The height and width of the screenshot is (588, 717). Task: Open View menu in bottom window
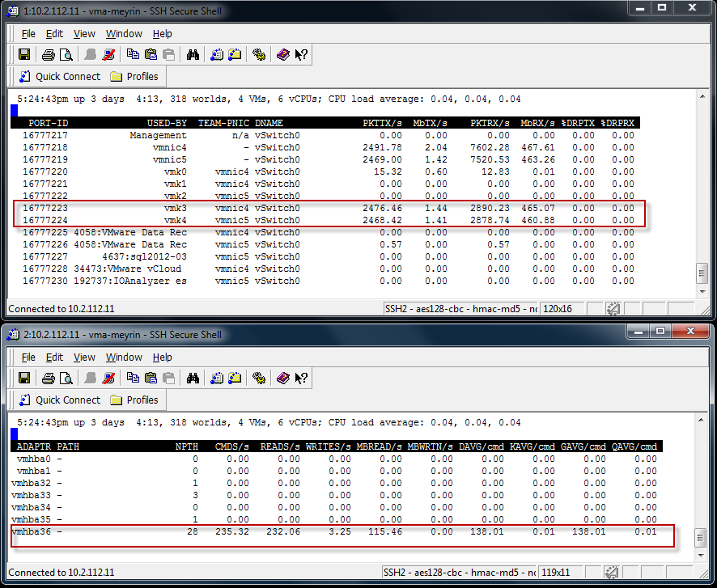85,357
